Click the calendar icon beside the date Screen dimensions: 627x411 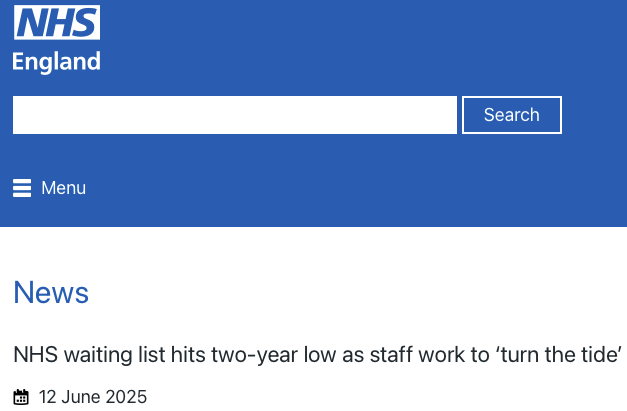(x=21, y=397)
